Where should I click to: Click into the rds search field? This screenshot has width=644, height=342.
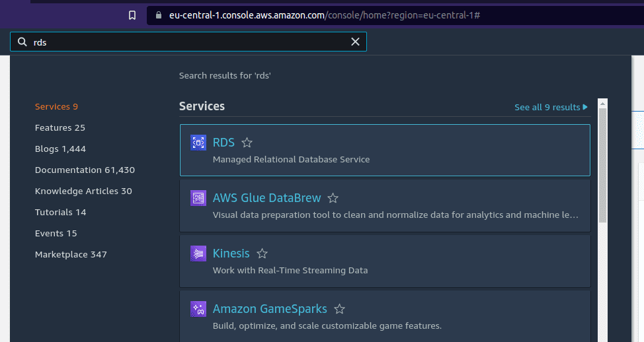tap(185, 42)
